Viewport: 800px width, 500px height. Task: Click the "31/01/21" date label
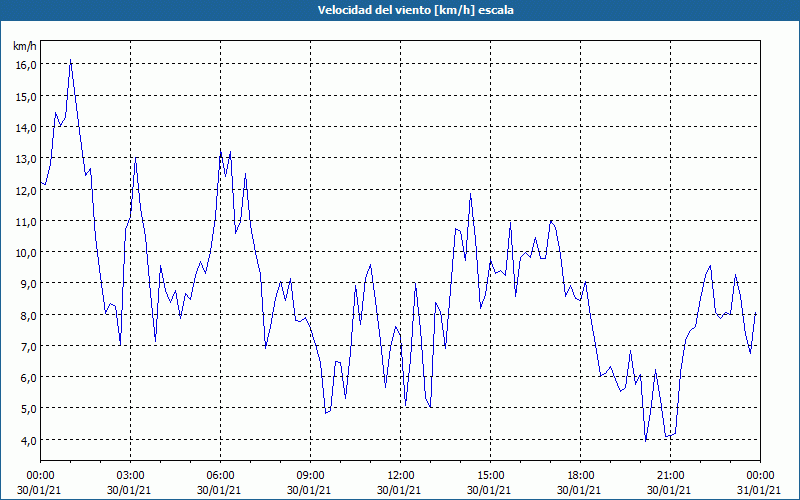tap(759, 490)
